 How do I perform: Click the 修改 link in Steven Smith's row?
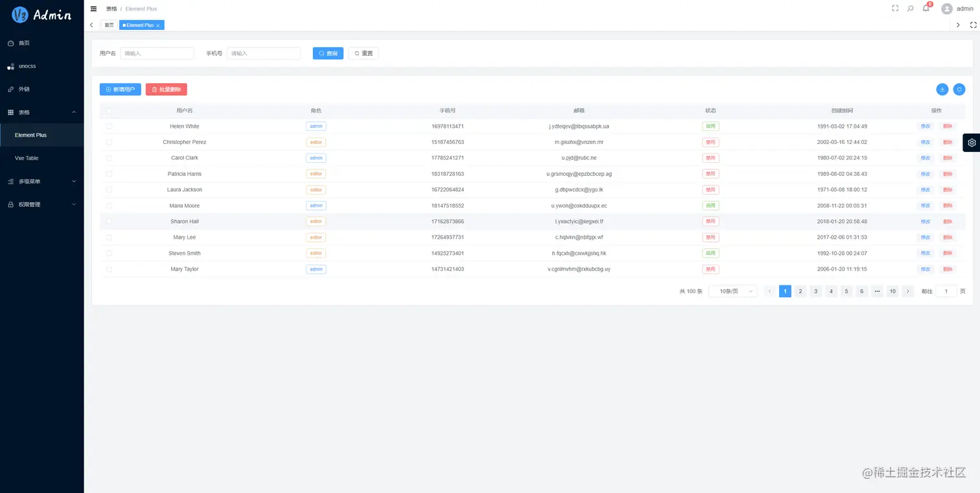click(x=926, y=253)
